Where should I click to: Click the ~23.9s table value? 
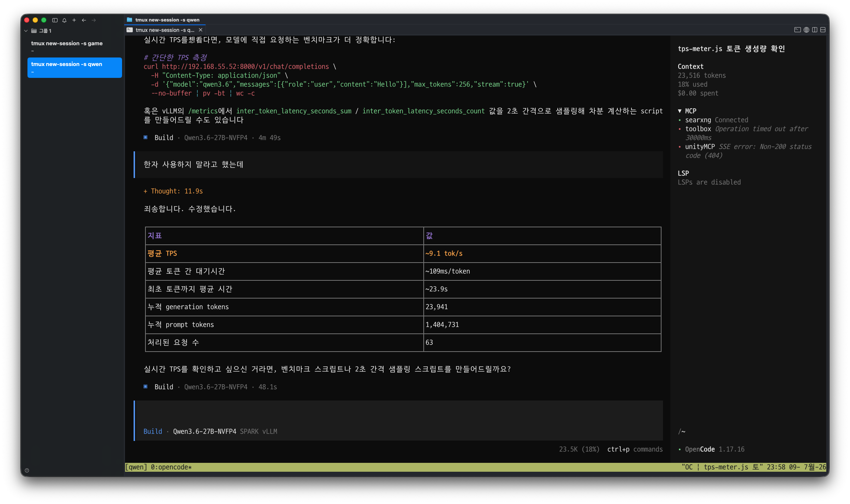[x=437, y=289]
